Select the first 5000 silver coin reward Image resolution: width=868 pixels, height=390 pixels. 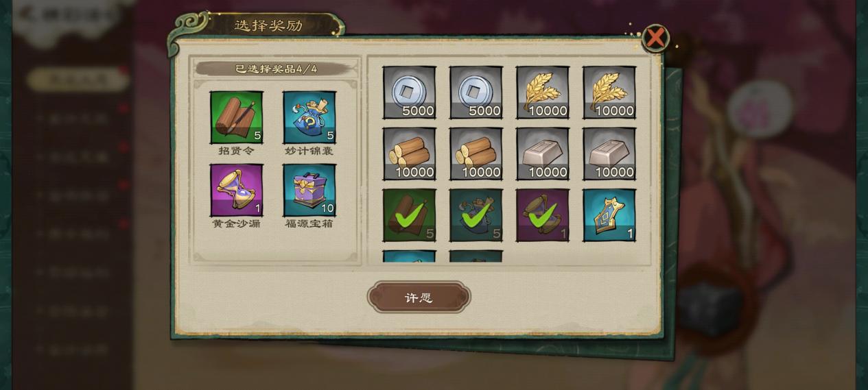[409, 93]
